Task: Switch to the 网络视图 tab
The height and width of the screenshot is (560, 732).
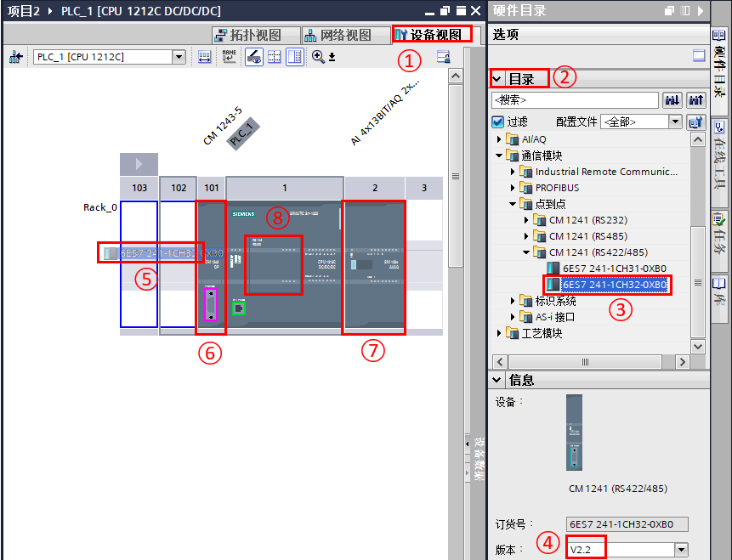Action: [x=338, y=35]
